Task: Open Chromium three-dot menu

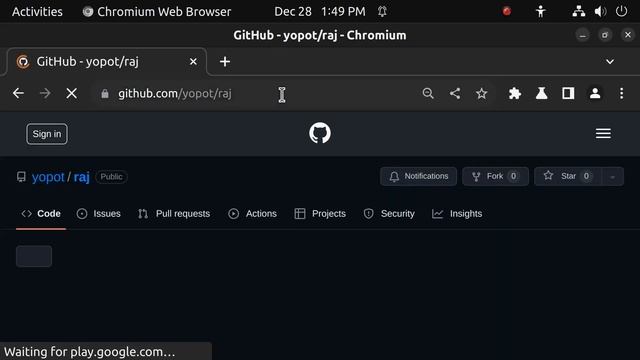Action: 622,93
